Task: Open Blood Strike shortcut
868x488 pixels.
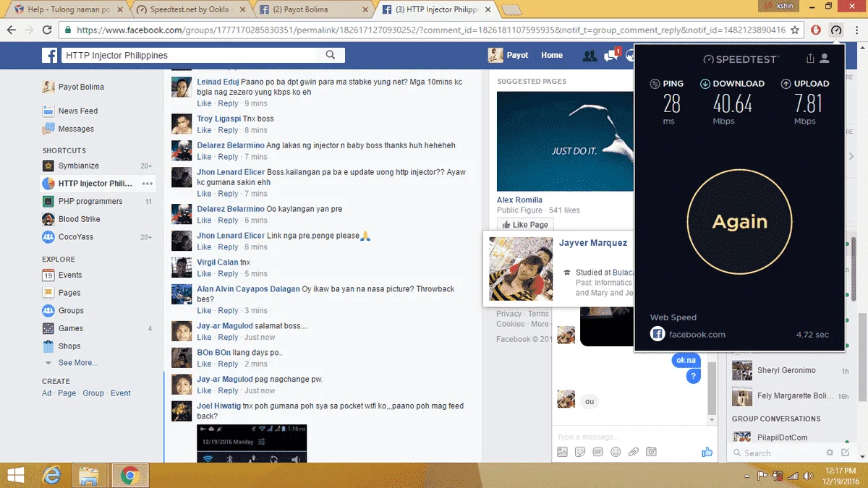Action: pyautogui.click(x=80, y=219)
